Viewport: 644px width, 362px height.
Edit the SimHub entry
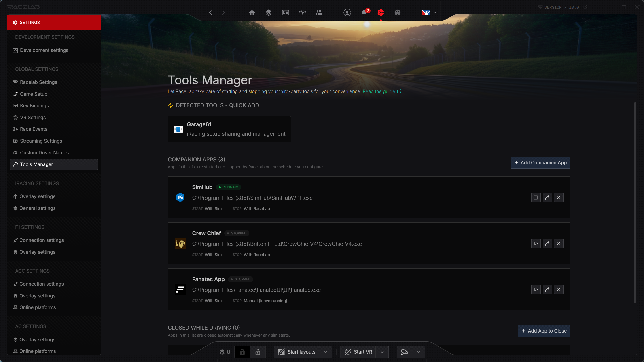pos(547,197)
